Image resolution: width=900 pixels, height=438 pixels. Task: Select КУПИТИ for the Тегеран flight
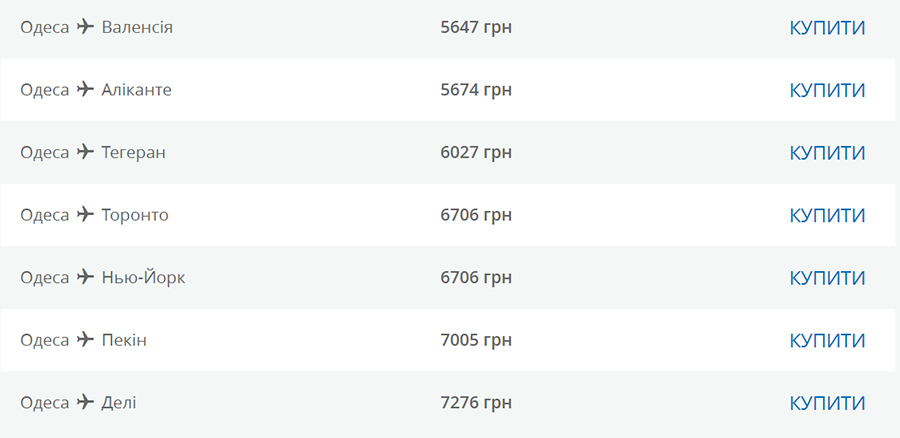(x=827, y=153)
